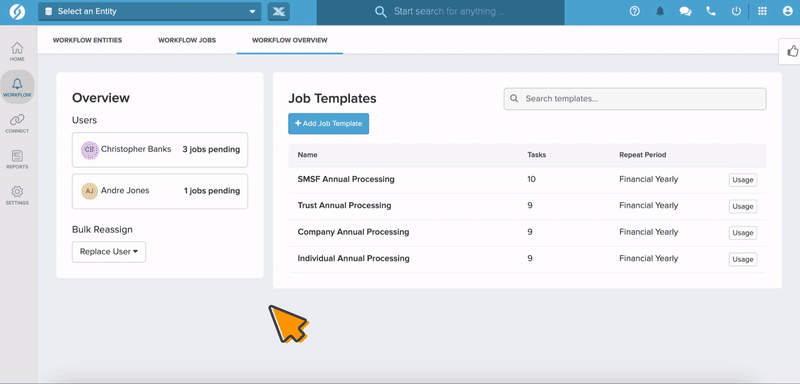Open Christopher Banks user card

160,150
